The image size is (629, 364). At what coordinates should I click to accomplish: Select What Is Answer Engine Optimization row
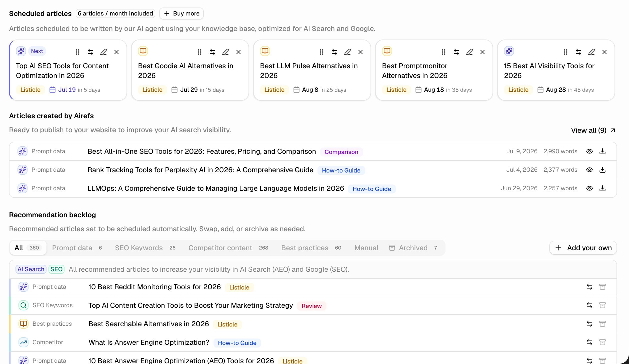[x=313, y=342]
